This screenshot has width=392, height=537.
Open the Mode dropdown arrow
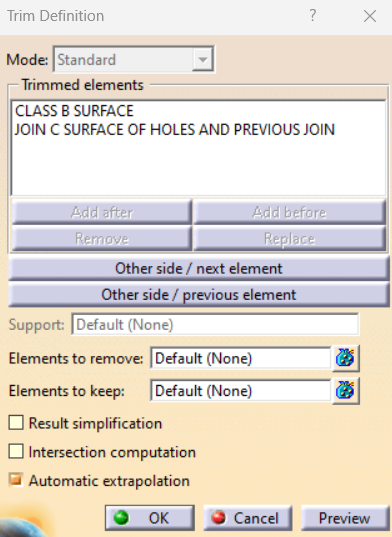point(203,60)
